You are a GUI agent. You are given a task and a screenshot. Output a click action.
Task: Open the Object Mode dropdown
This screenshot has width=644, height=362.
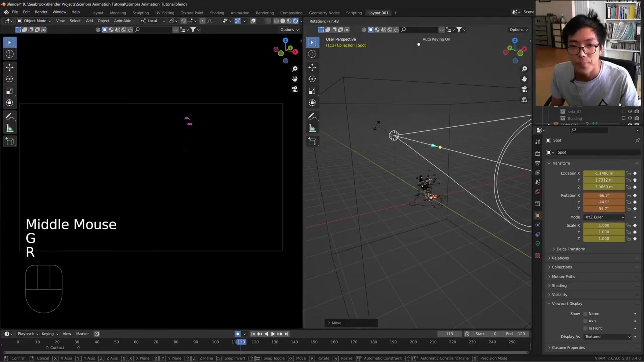[34, 21]
